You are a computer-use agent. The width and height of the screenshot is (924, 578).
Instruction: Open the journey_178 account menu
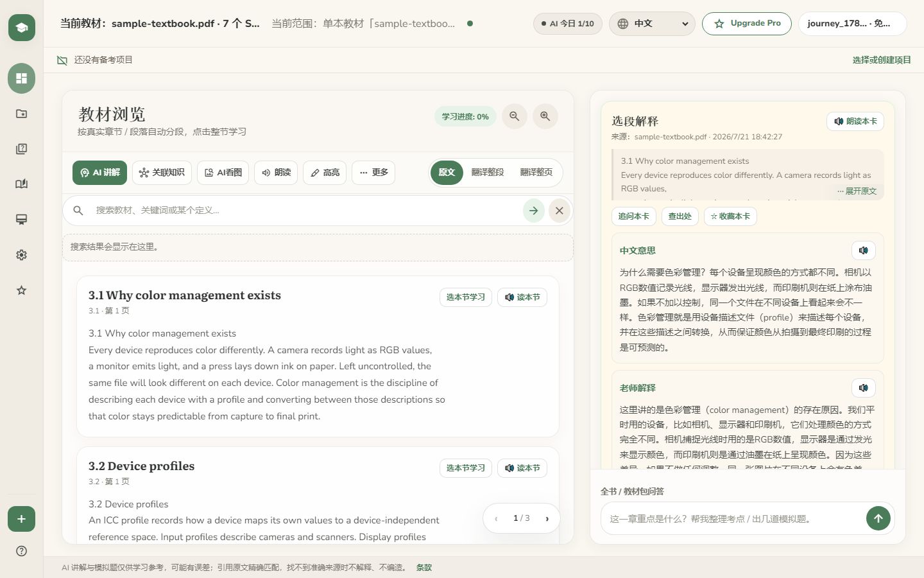click(x=852, y=24)
